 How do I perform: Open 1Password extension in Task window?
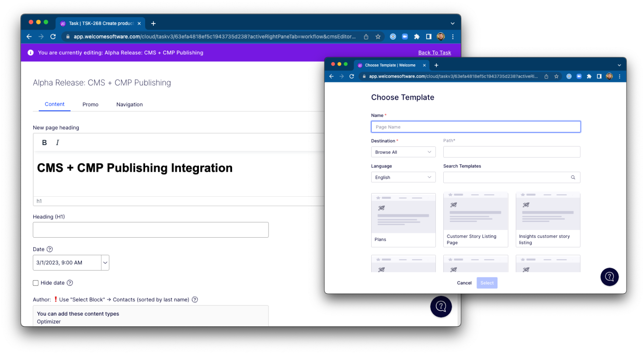[x=393, y=37]
